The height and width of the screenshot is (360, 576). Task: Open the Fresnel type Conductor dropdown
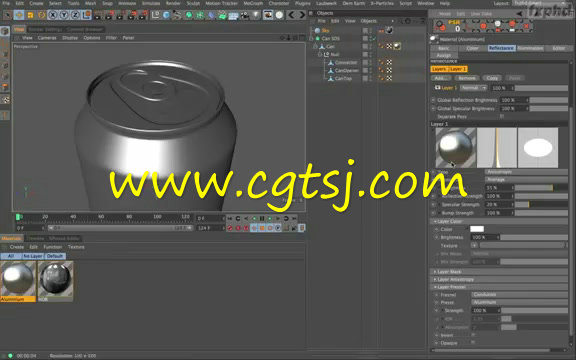click(519, 295)
